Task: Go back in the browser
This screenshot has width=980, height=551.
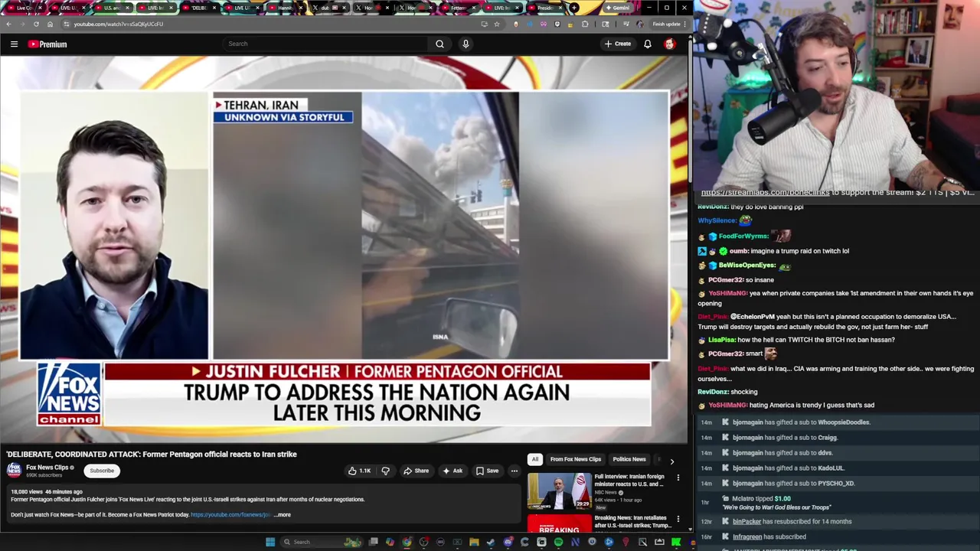Action: pyautogui.click(x=8, y=24)
